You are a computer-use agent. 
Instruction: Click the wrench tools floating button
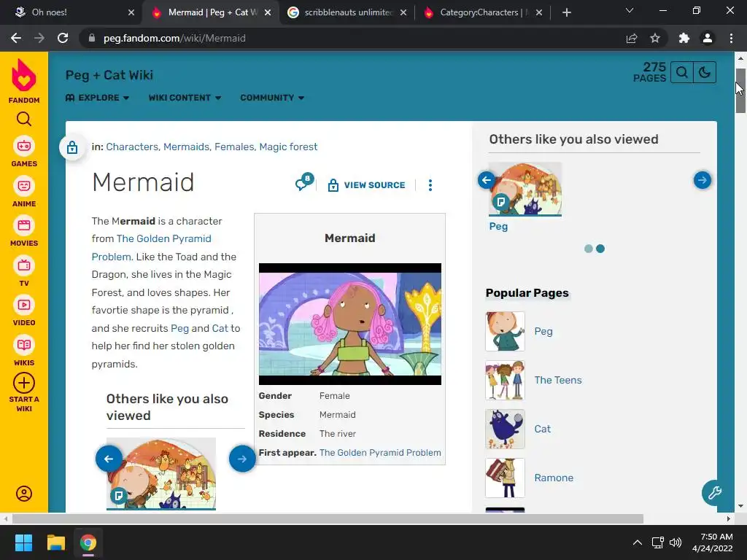715,492
